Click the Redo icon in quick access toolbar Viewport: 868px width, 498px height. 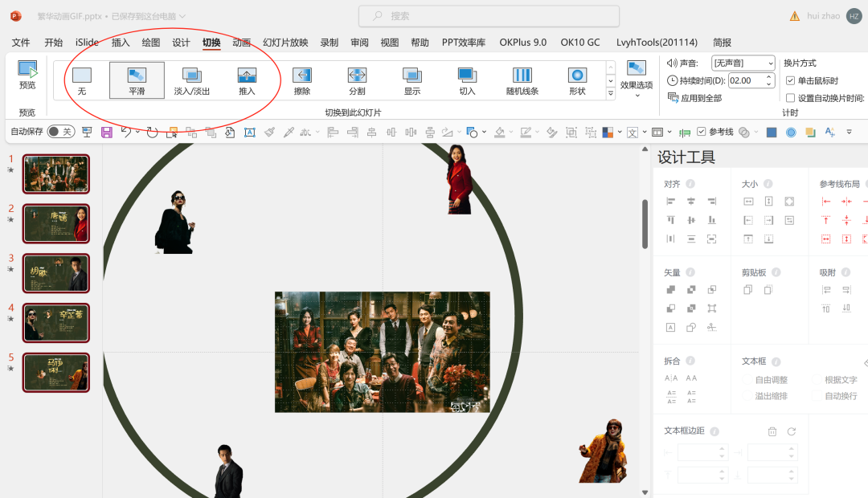(152, 133)
